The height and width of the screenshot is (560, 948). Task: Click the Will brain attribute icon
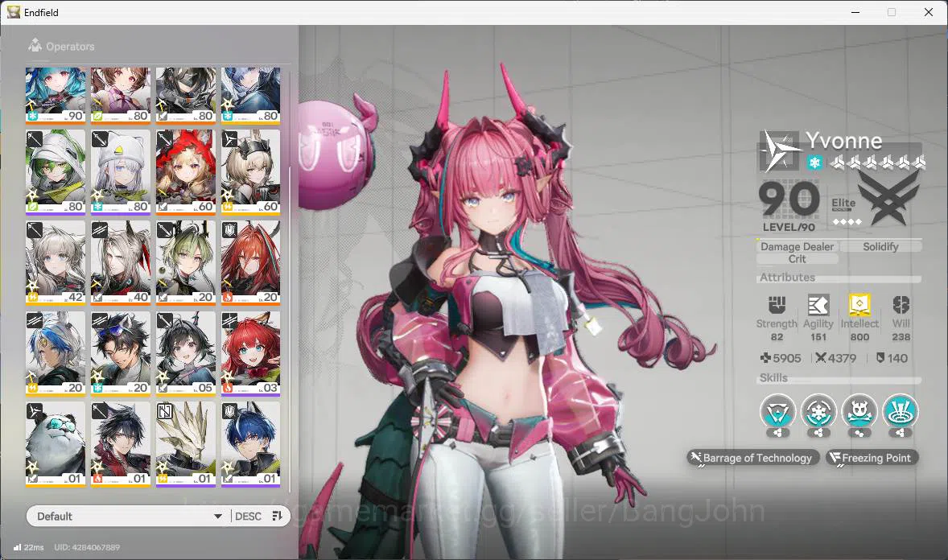pyautogui.click(x=901, y=305)
